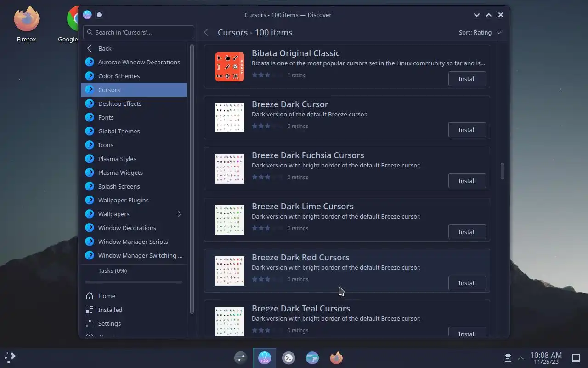Click the Installed icon in sidebar

[x=90, y=310]
